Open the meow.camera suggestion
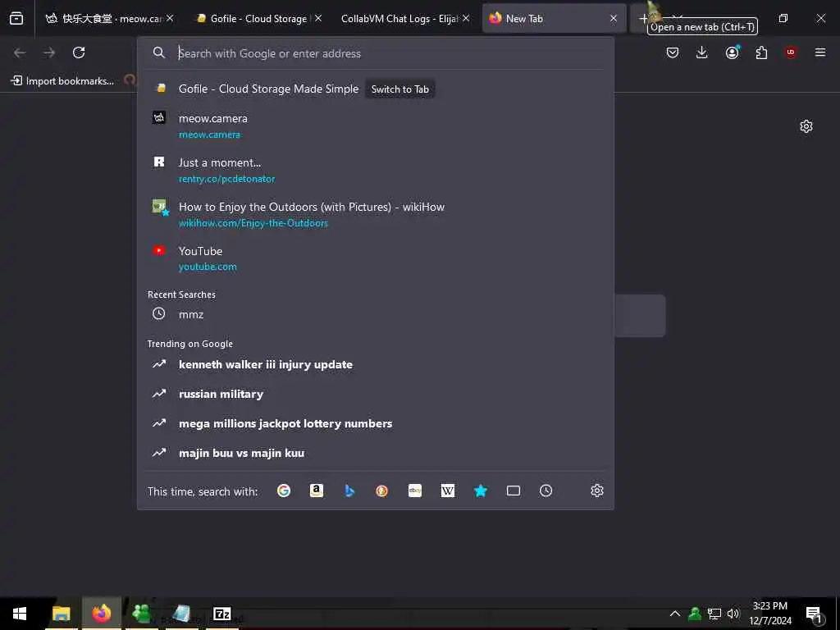This screenshot has width=840, height=630. pos(375,126)
